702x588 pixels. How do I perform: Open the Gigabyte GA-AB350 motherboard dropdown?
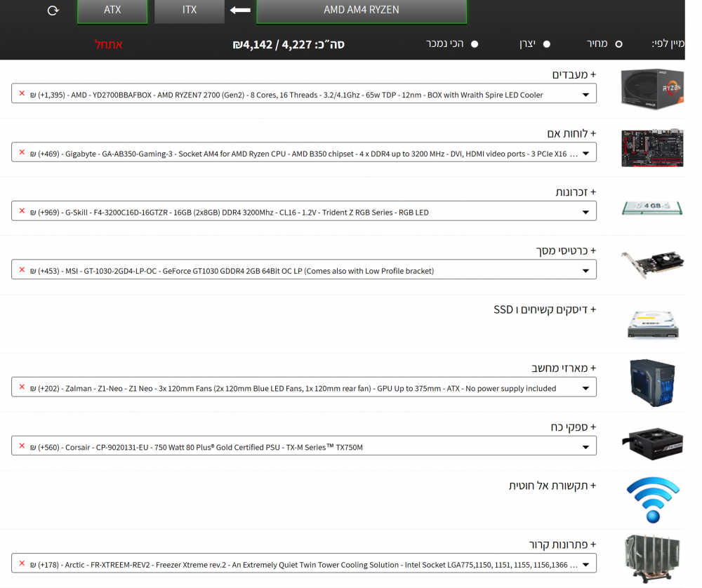pos(304,153)
